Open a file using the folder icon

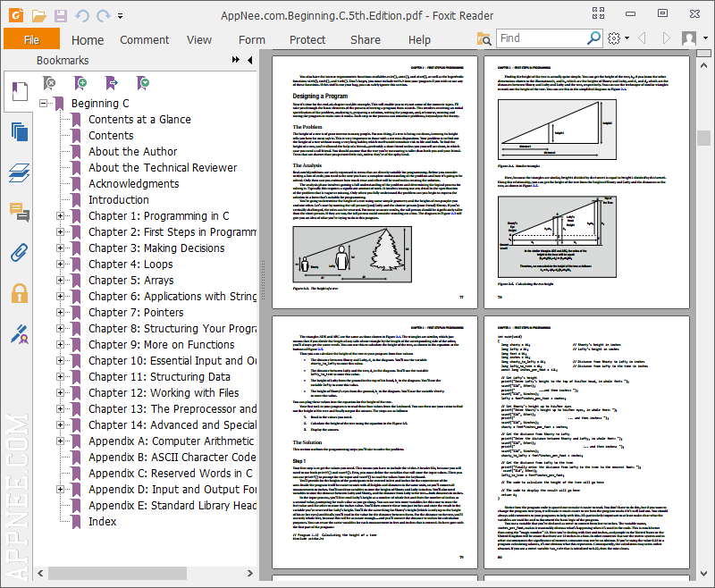pyautogui.click(x=38, y=16)
